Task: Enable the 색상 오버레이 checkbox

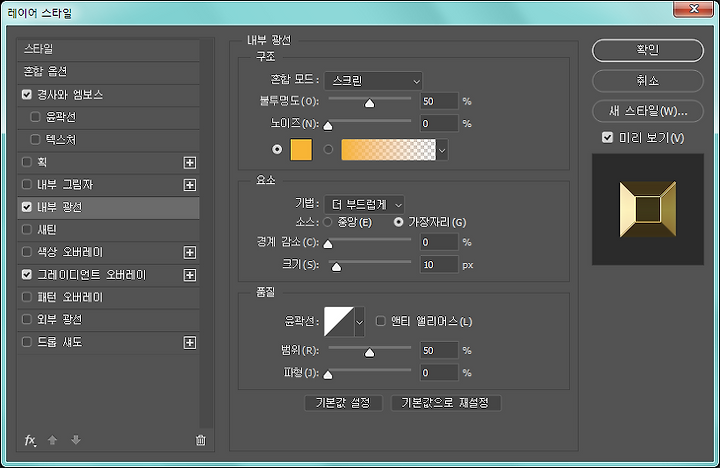Action: coord(27,252)
